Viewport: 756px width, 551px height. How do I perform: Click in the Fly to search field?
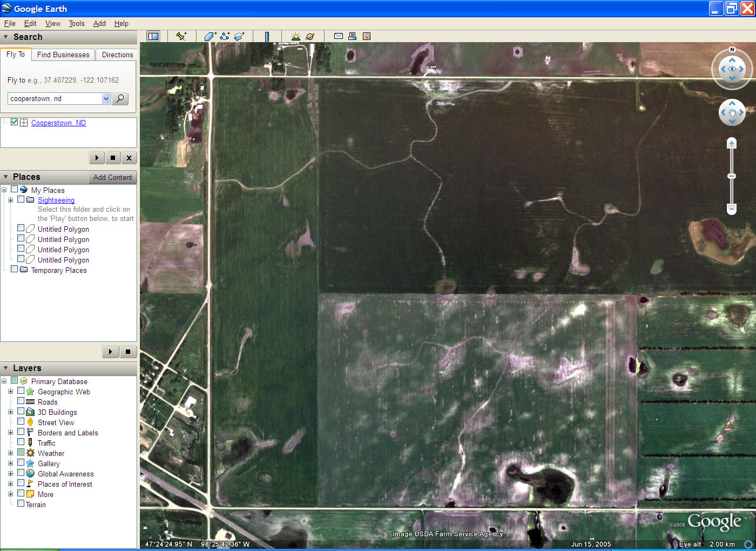point(55,98)
